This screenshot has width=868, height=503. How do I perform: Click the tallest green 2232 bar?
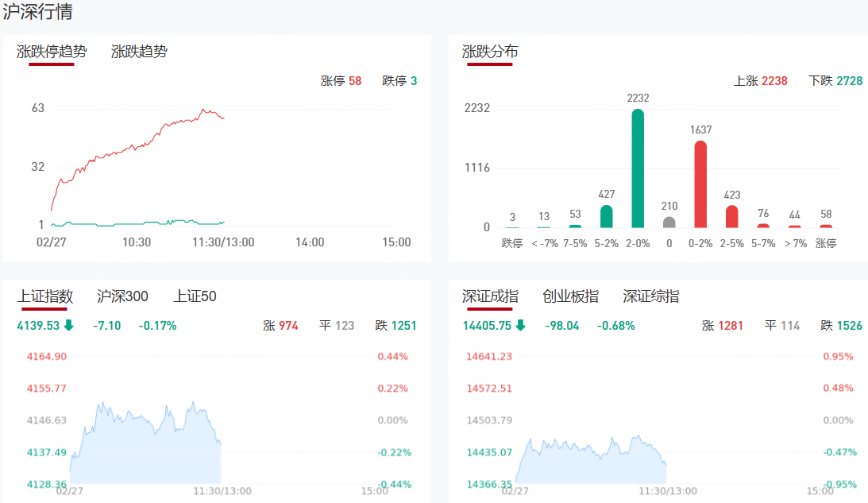[x=638, y=168]
